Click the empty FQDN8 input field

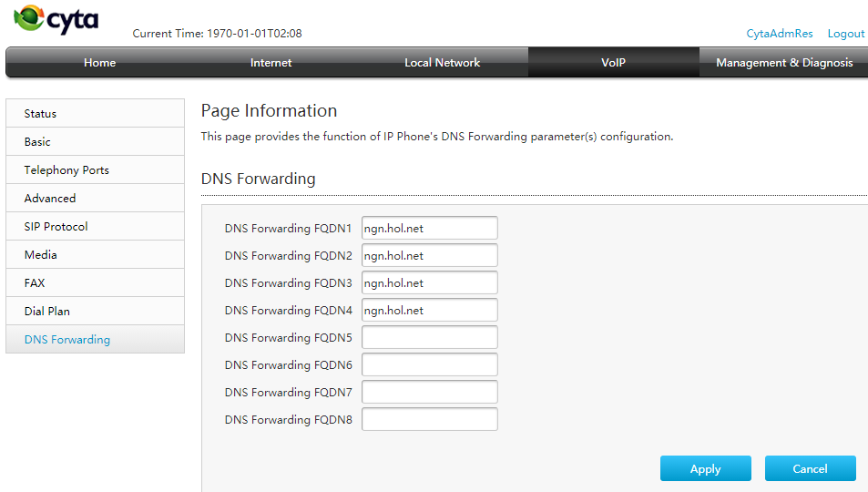[x=430, y=419]
